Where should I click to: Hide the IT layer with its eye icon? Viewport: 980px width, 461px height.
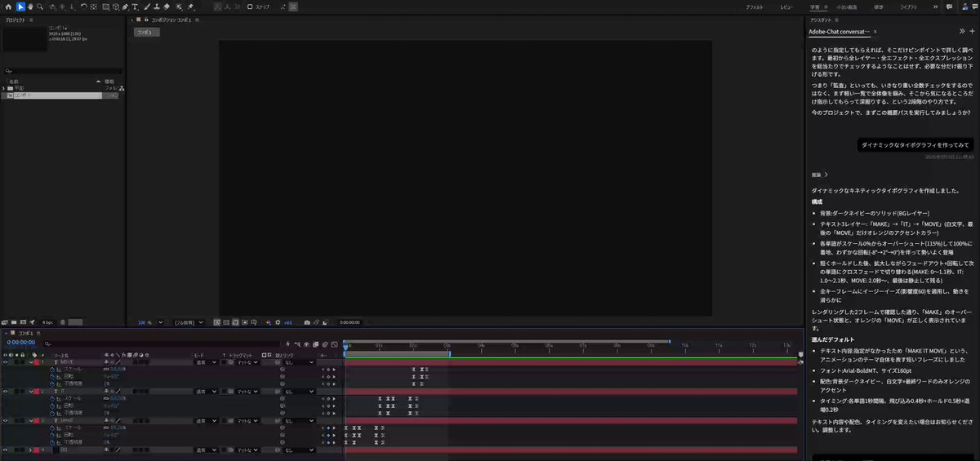tap(5, 392)
